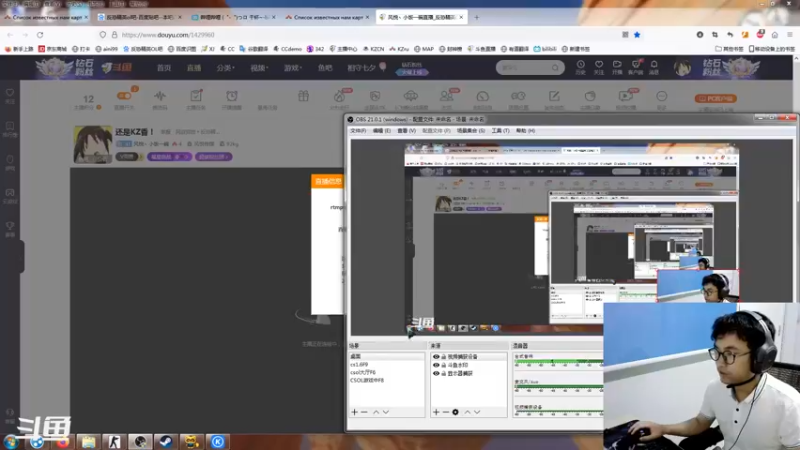Open the pencil edit icon in streamer toolbar
This screenshot has height=450, width=800.
point(554,98)
